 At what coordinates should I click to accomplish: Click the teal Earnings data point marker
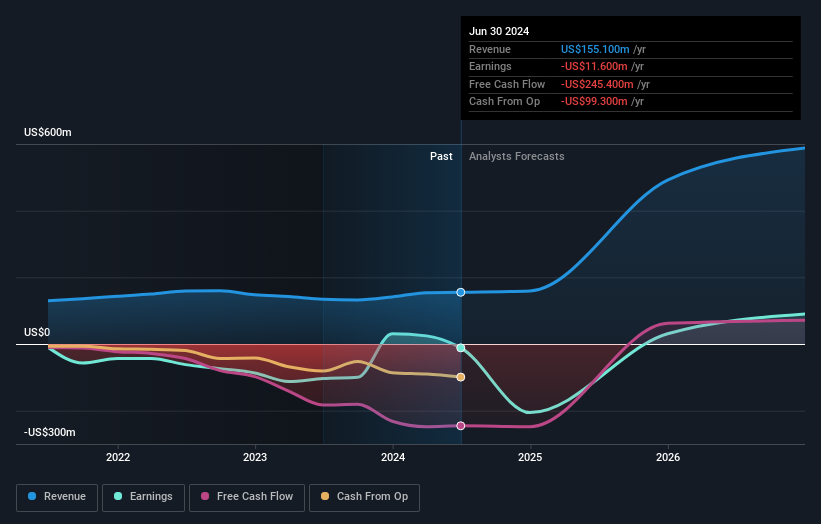coord(461,348)
